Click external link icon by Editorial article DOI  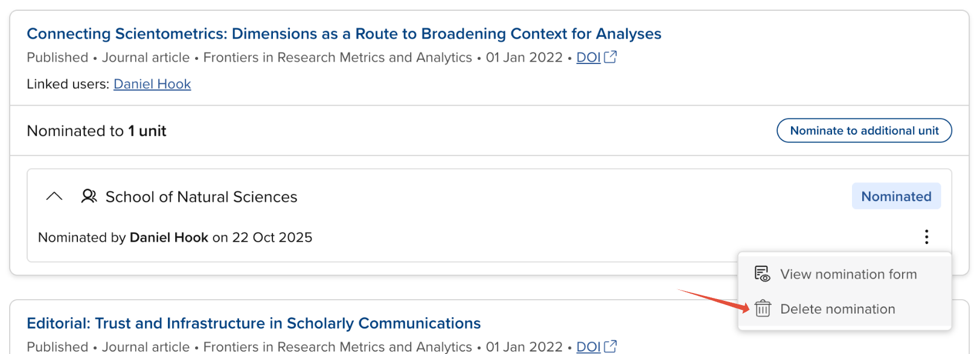coord(610,346)
